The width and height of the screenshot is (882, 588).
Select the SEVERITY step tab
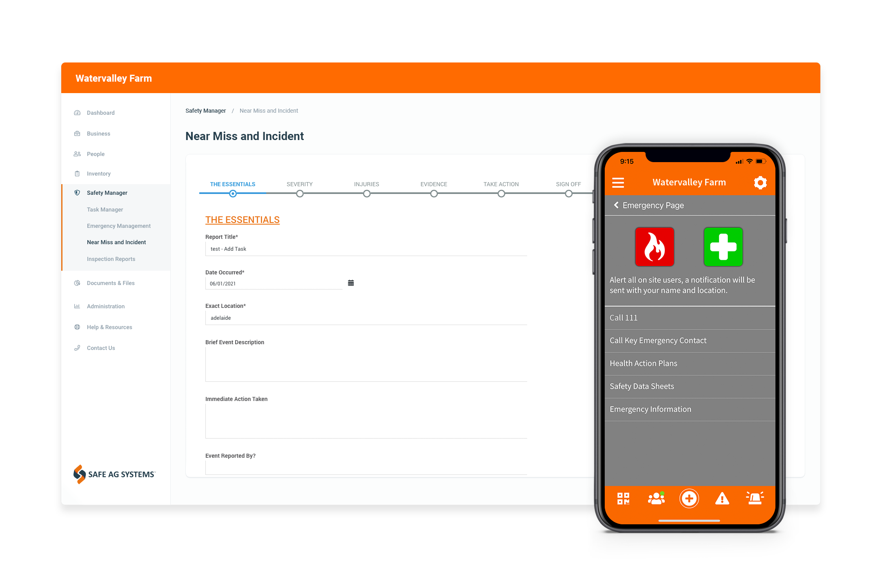298,184
